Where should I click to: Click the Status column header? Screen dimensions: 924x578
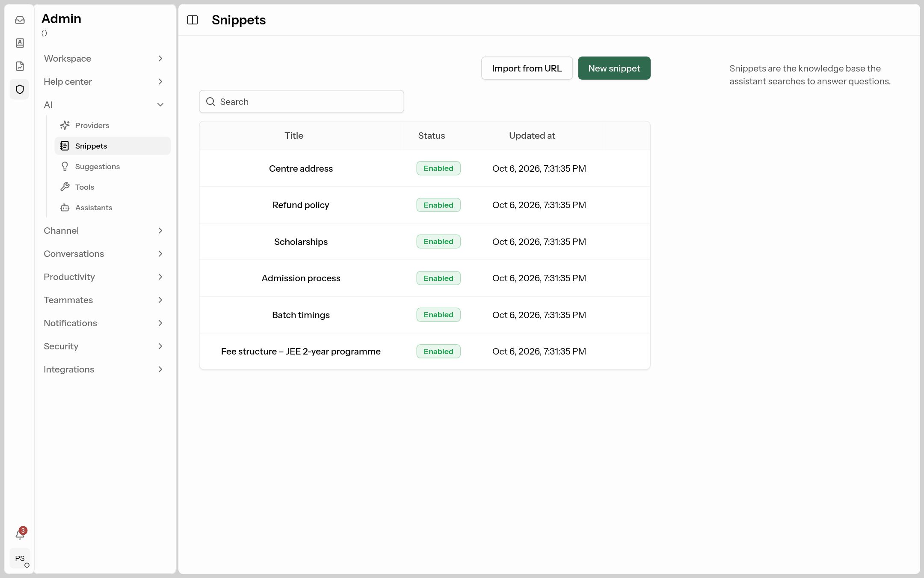click(x=431, y=136)
